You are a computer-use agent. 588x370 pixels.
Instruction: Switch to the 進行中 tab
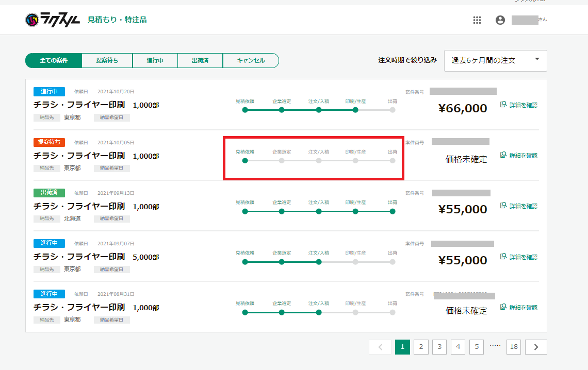pyautogui.click(x=155, y=60)
